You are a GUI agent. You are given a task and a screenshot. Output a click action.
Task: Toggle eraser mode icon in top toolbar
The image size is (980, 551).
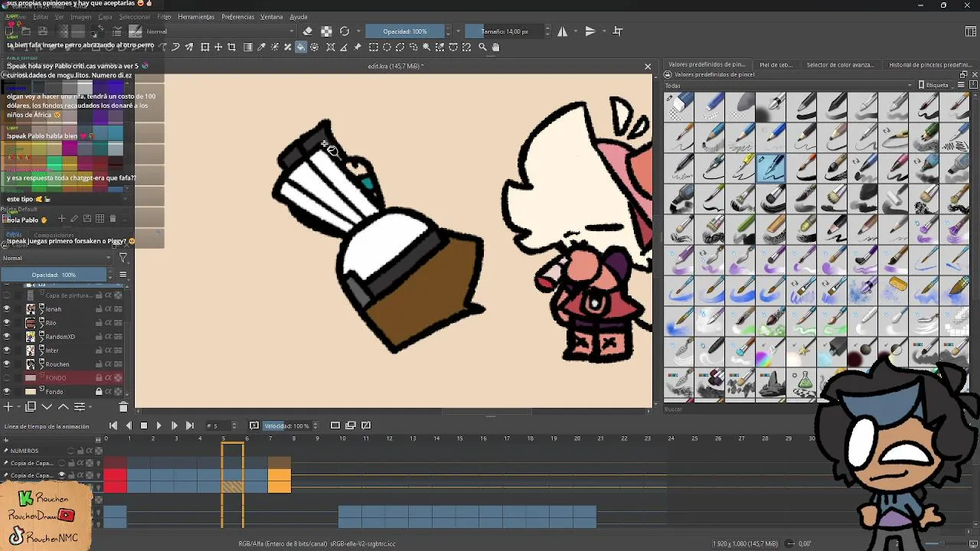pyautogui.click(x=308, y=31)
